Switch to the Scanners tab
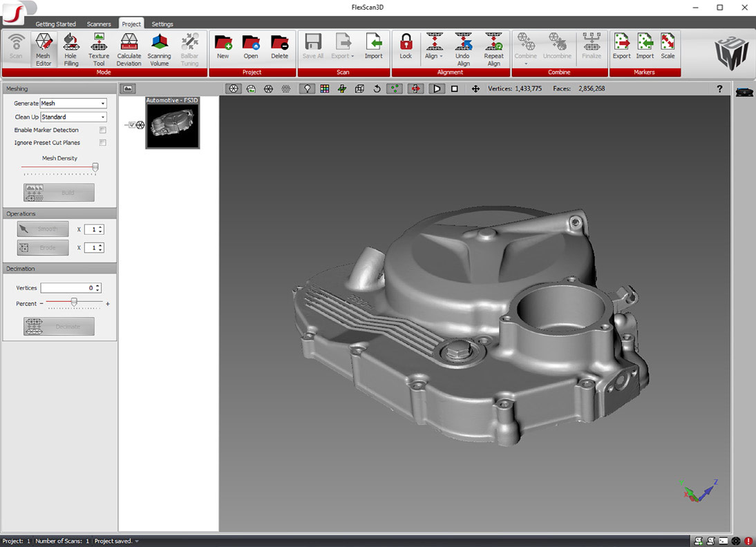Viewport: 756px width, 547px height. click(99, 24)
